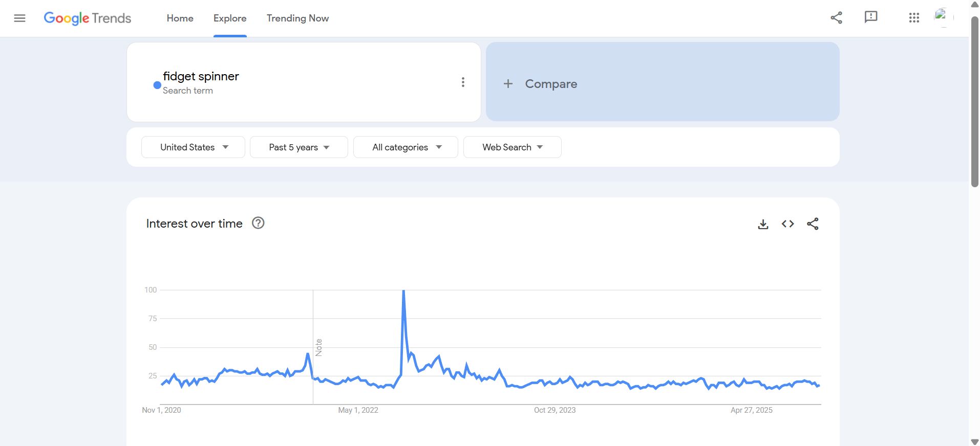Open the Google apps grid
This screenshot has width=980, height=446.
[x=914, y=18]
